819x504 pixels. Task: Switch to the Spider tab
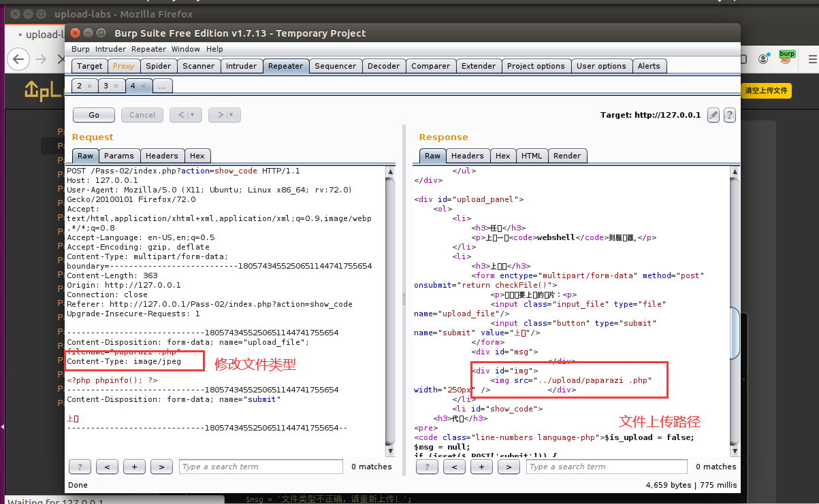[159, 66]
